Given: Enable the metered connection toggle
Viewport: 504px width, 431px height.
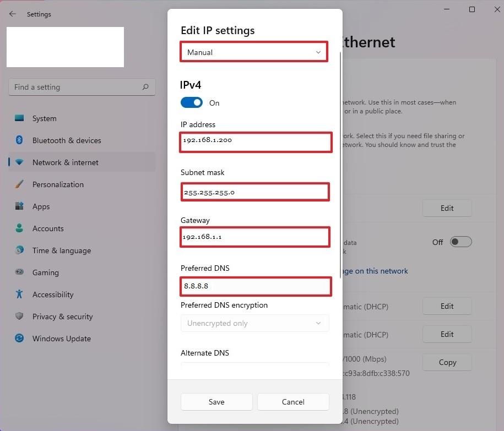Looking at the screenshot, I should click(x=460, y=242).
